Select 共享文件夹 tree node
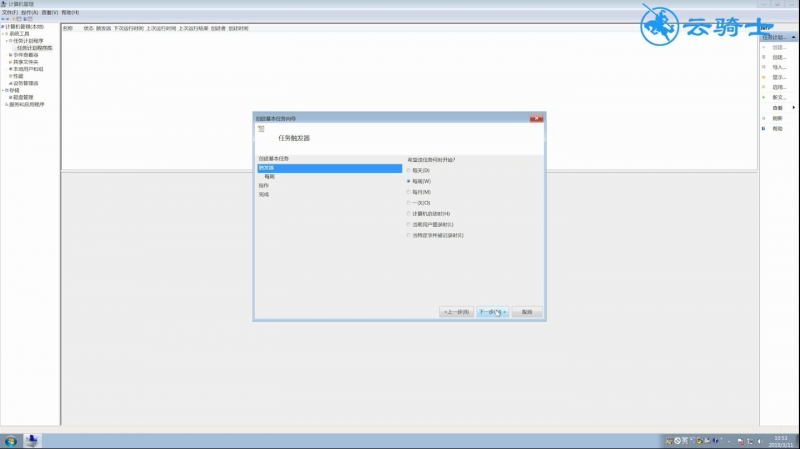Image resolution: width=800 pixels, height=449 pixels. [x=26, y=62]
